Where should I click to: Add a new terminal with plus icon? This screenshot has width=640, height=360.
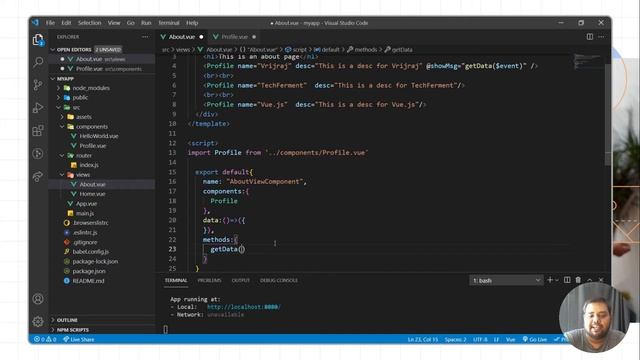pyautogui.click(x=550, y=280)
